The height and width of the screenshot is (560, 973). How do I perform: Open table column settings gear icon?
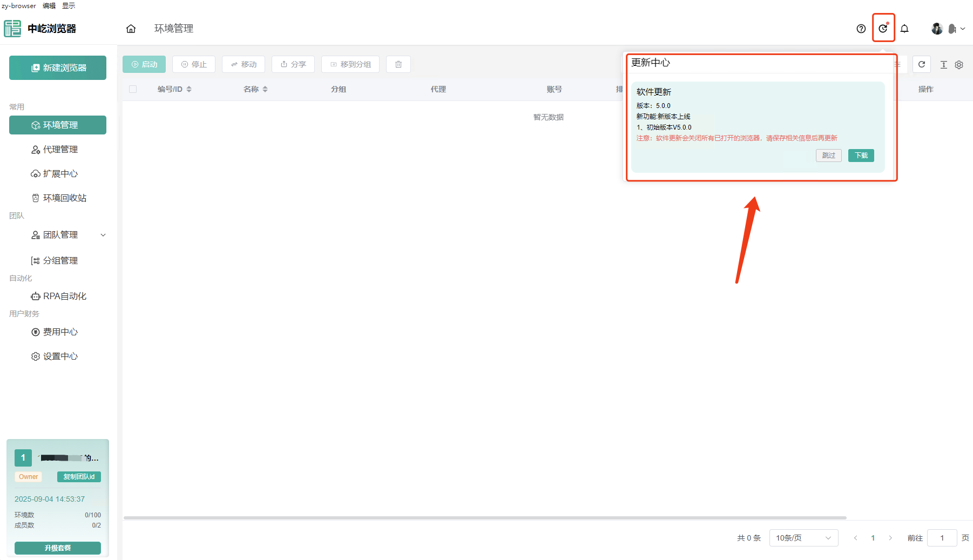click(x=959, y=65)
